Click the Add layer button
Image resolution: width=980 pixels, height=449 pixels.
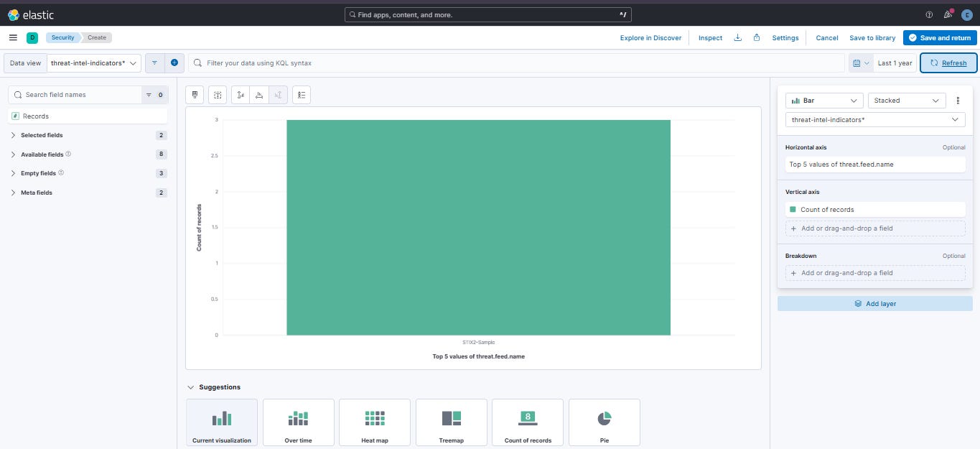click(874, 304)
